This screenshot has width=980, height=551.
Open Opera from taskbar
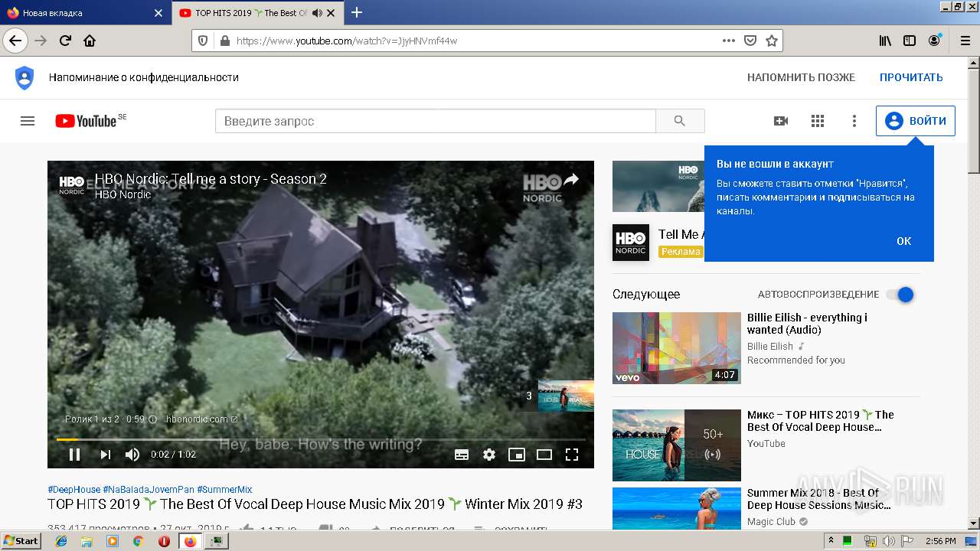[164, 541]
